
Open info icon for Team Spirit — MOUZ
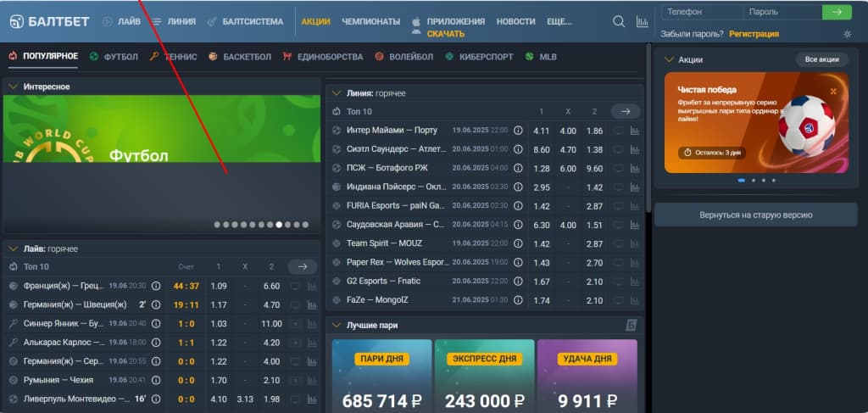(x=518, y=243)
